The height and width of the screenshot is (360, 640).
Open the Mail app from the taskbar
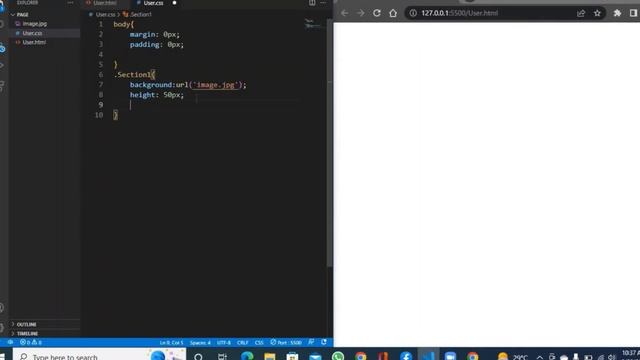(315, 356)
